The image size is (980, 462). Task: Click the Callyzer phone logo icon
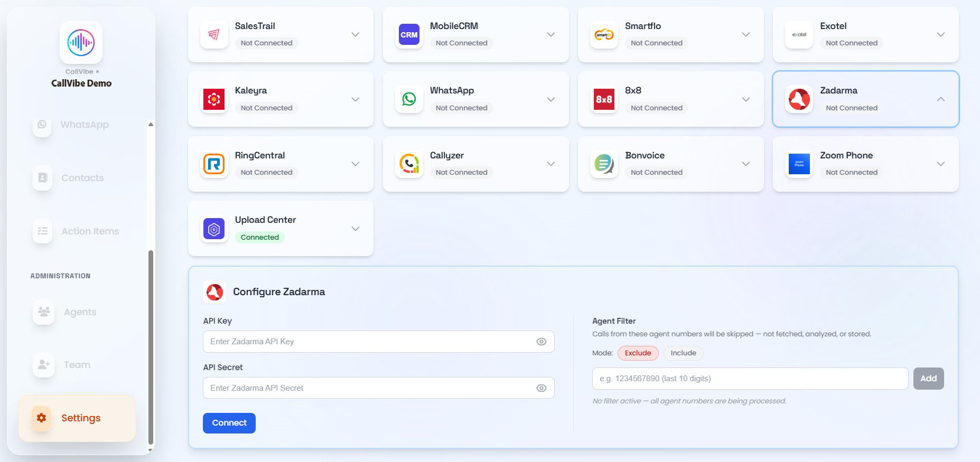(409, 164)
